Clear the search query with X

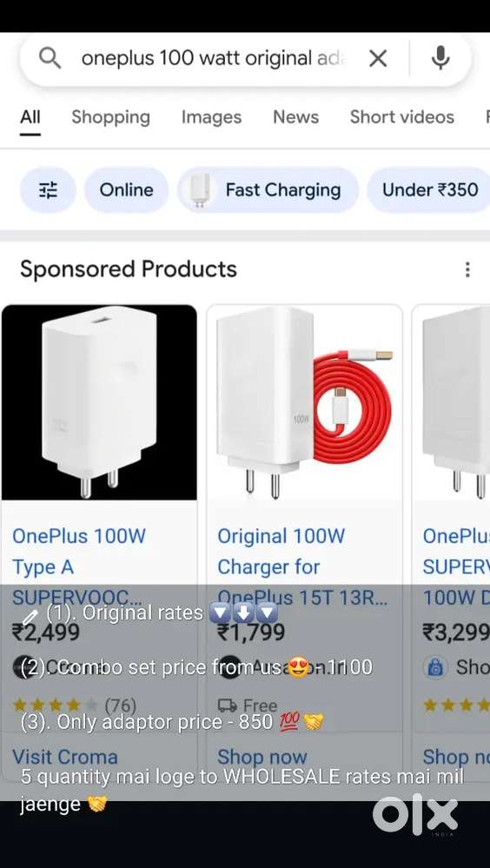378,58
